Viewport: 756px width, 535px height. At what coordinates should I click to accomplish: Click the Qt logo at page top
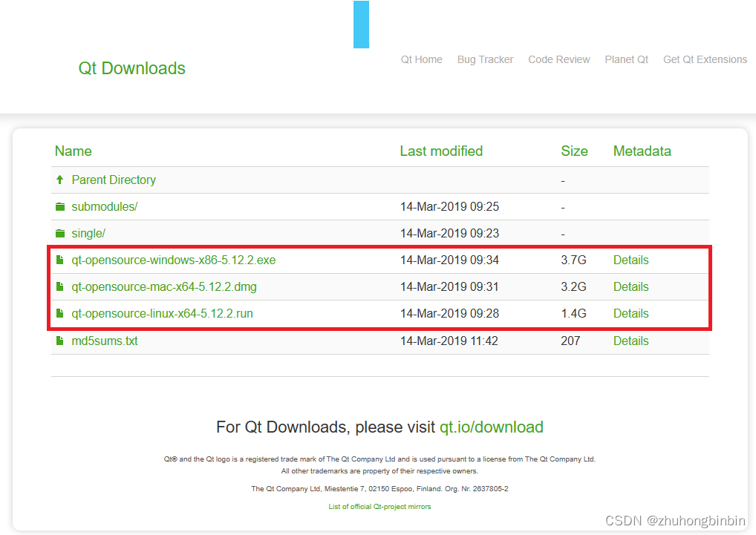[x=361, y=24]
